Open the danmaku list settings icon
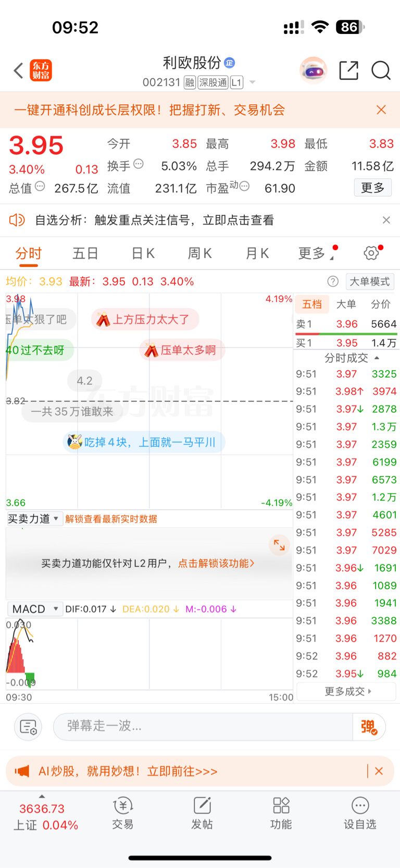 click(28, 727)
